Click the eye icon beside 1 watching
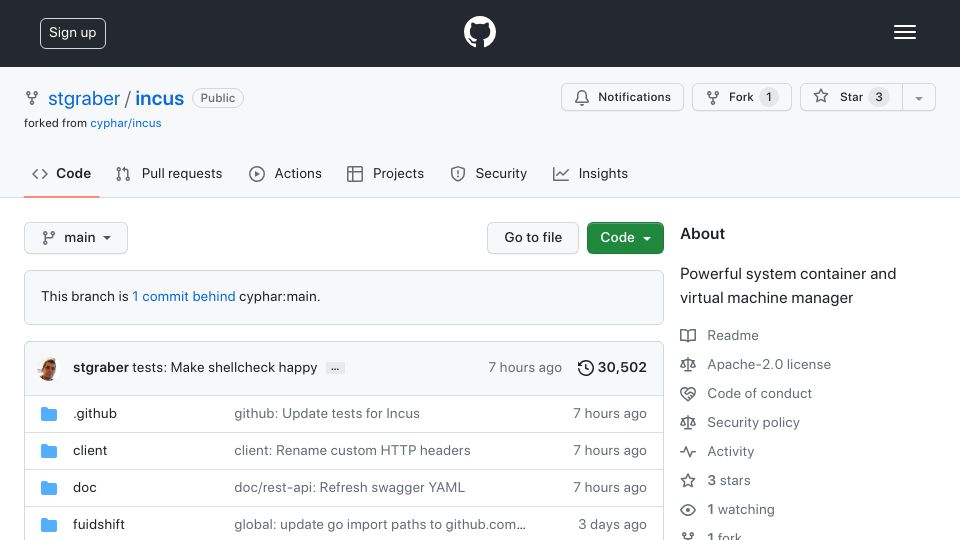960x540 pixels. coord(688,510)
